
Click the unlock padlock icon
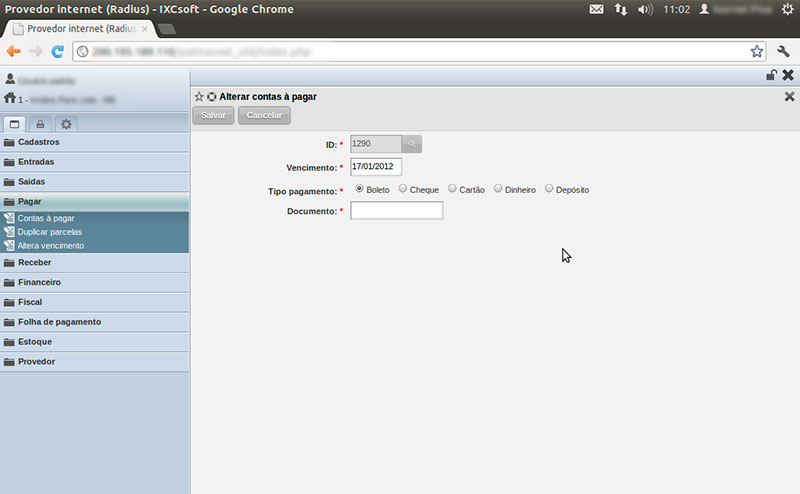pos(771,76)
